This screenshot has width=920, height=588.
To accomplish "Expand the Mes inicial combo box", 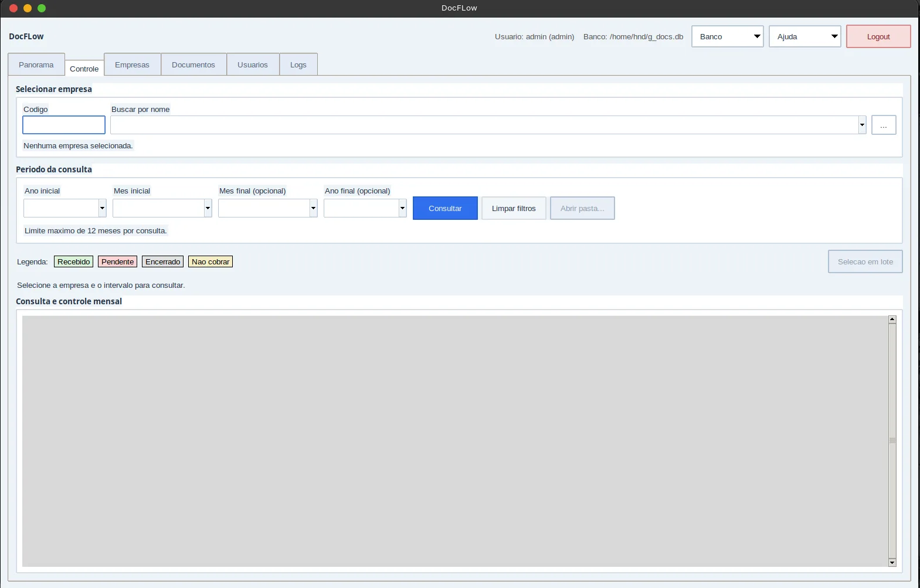I will (x=208, y=208).
